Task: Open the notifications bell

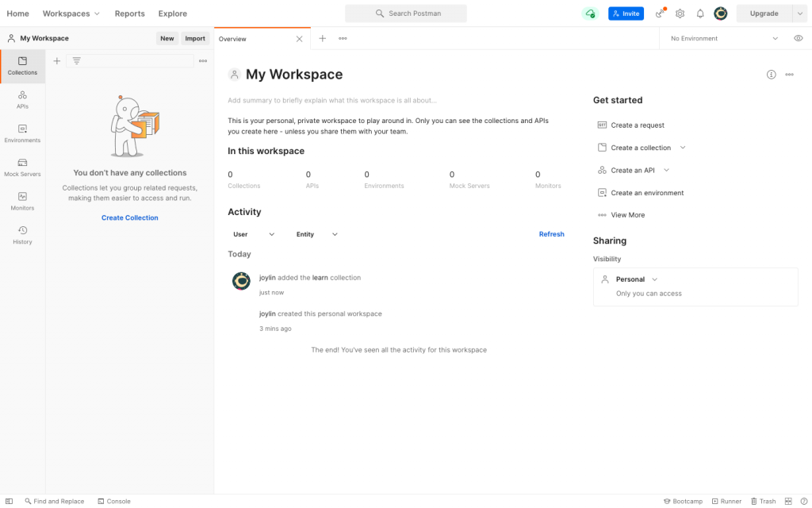Action: pos(700,13)
